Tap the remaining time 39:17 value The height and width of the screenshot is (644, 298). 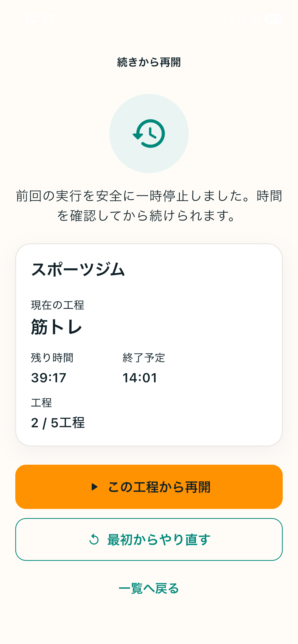(49, 378)
